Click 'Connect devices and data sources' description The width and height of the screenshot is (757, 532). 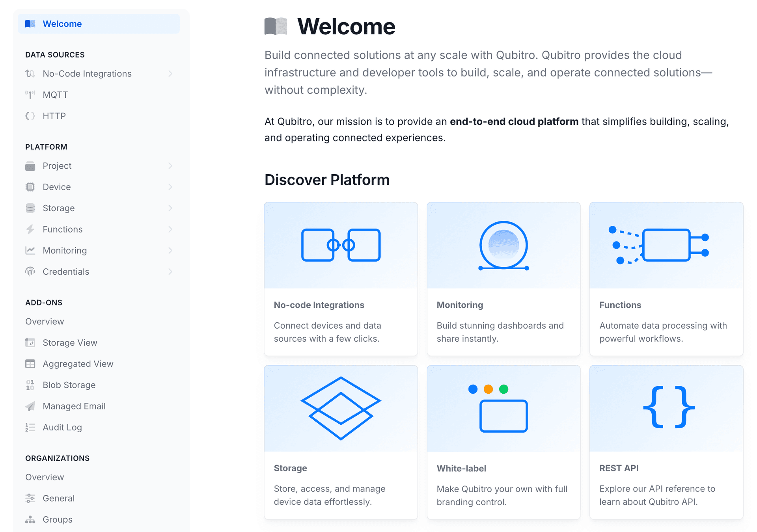pyautogui.click(x=327, y=332)
